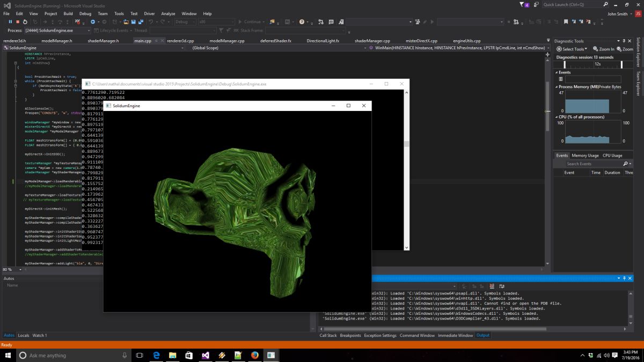The image size is (644, 362).
Task: Open the Call Stack tab
Action: click(x=328, y=335)
